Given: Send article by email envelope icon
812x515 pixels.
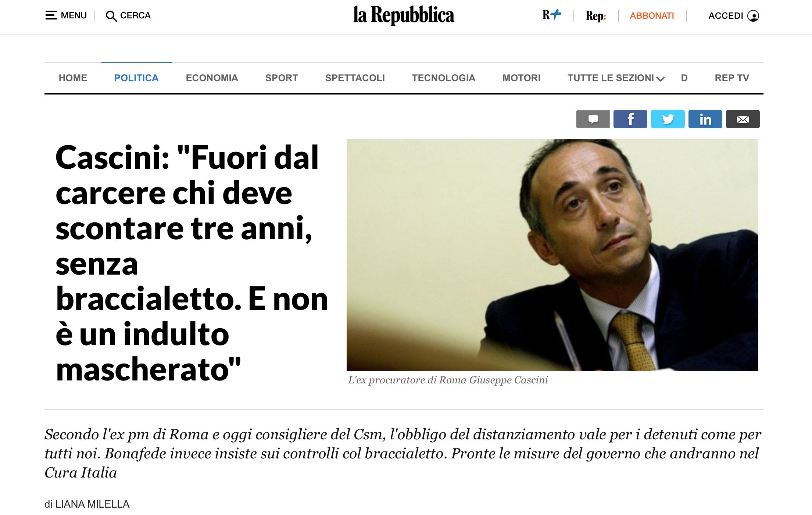Looking at the screenshot, I should [743, 119].
